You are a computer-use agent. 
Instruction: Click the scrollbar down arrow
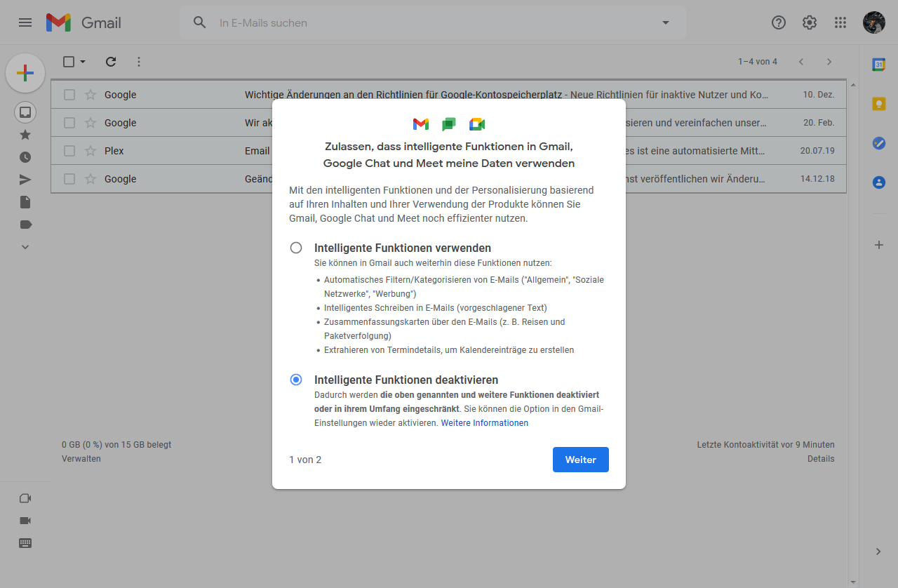point(853,582)
